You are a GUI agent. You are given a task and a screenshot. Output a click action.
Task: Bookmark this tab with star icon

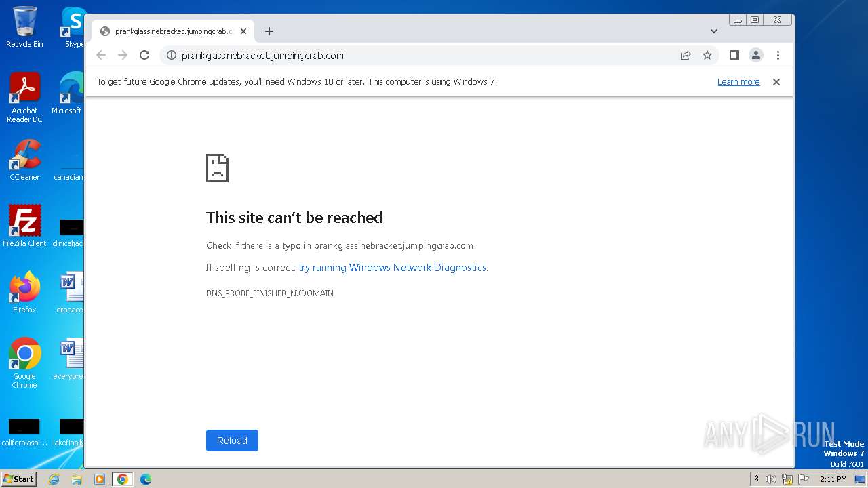[x=707, y=56]
